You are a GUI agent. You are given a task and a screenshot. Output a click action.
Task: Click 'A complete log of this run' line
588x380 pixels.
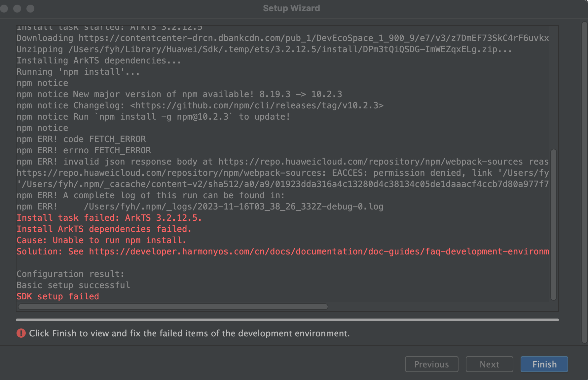click(151, 195)
